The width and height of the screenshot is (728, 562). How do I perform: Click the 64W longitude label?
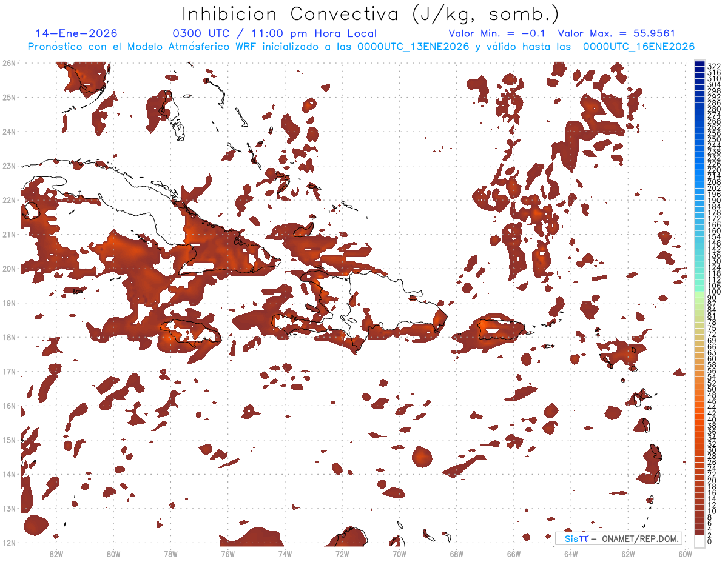571,553
